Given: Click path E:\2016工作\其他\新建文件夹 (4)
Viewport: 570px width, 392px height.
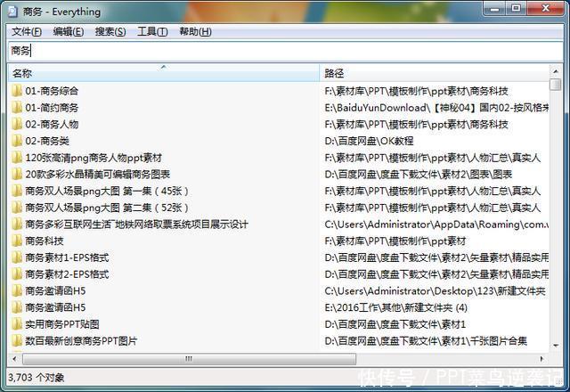Looking at the screenshot, I should point(395,307).
